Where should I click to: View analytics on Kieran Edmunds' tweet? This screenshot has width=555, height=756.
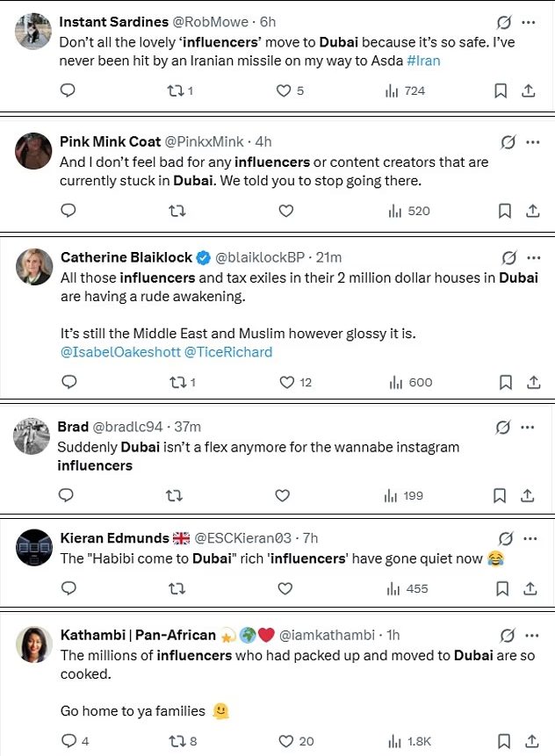tap(406, 588)
